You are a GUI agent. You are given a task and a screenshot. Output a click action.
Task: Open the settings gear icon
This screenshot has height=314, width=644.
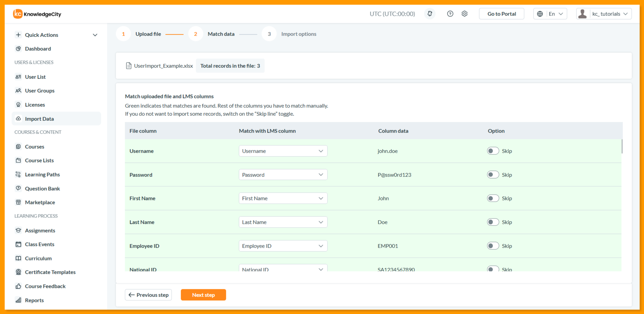tap(464, 14)
